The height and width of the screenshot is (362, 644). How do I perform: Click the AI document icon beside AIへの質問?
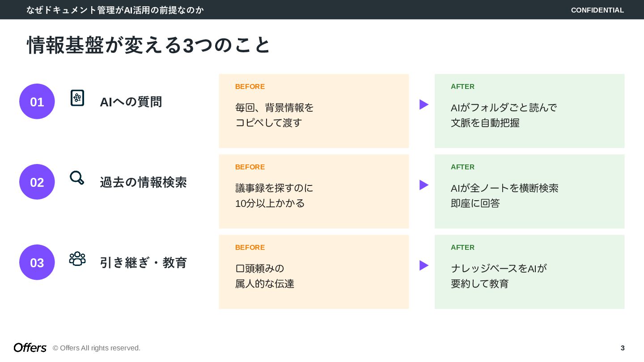click(x=77, y=98)
